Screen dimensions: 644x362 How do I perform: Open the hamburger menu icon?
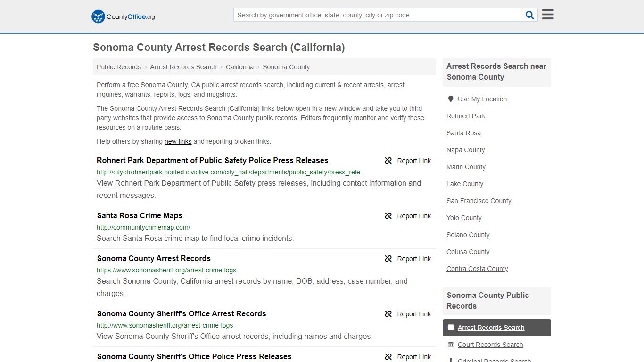click(548, 15)
